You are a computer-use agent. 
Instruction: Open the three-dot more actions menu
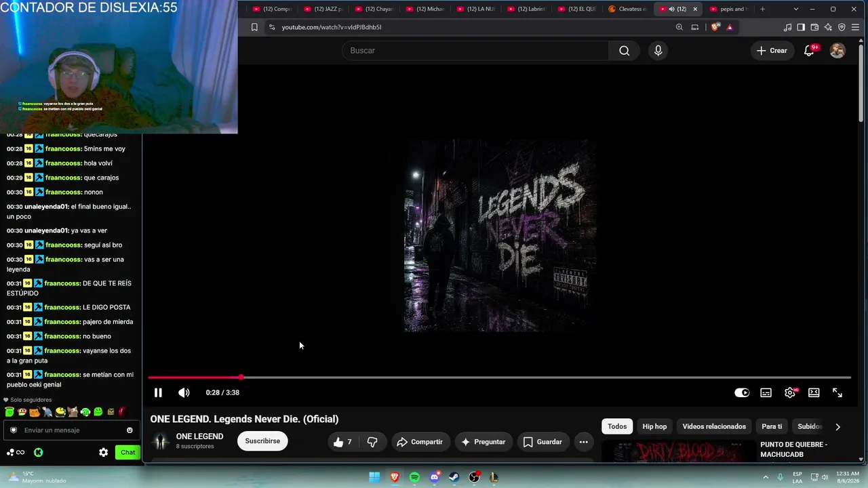pos(583,442)
